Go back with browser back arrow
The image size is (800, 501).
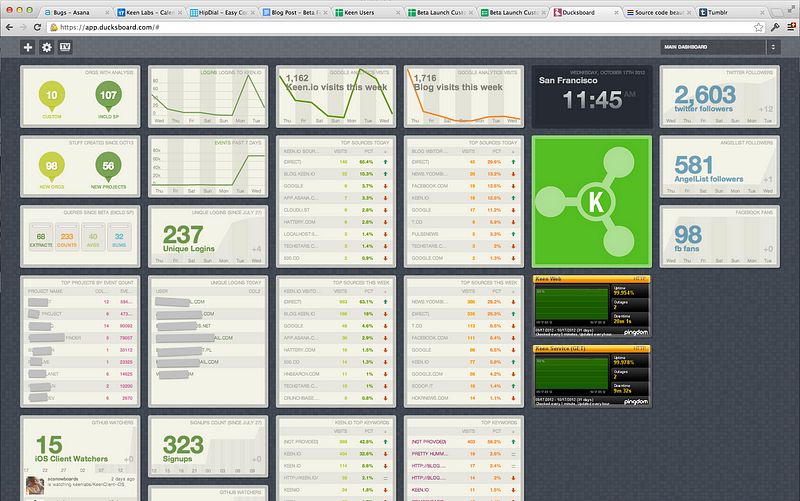coord(9,27)
